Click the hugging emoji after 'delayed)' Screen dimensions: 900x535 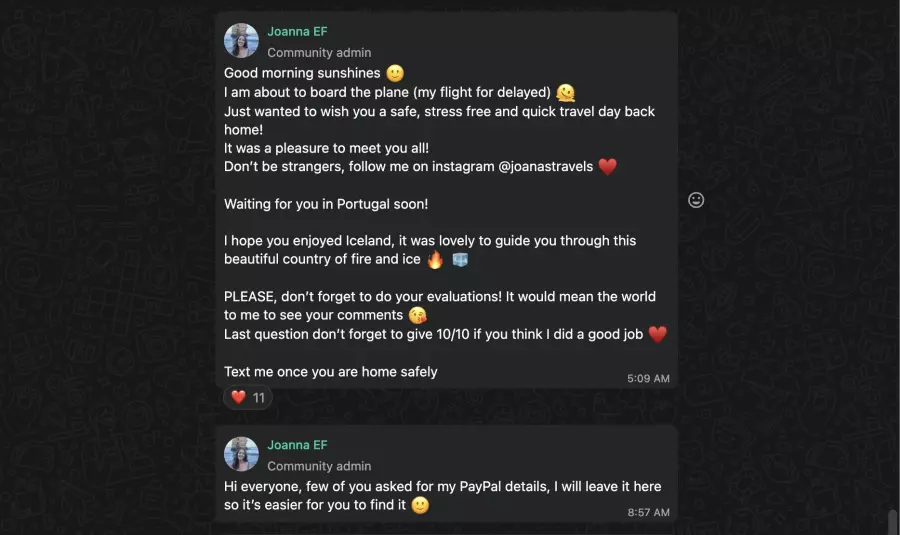[x=566, y=93]
